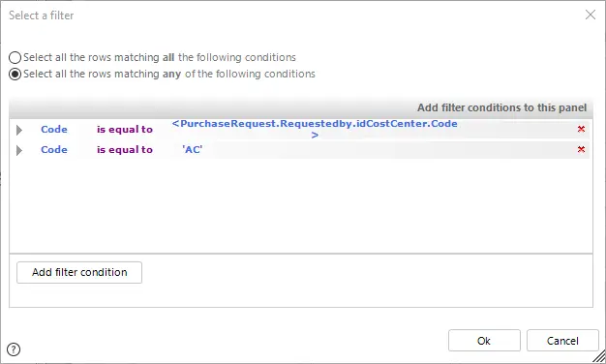Expand the Code equals 'AC' condition row

click(x=19, y=150)
